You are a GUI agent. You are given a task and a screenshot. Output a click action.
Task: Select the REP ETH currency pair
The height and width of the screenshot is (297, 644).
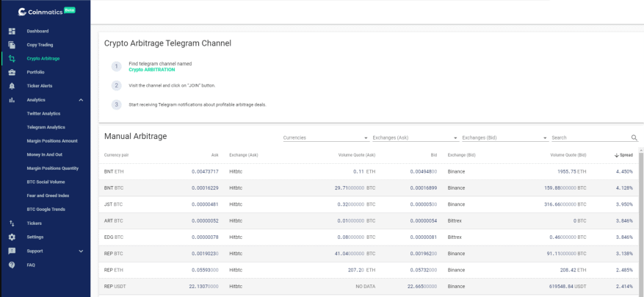(114, 271)
